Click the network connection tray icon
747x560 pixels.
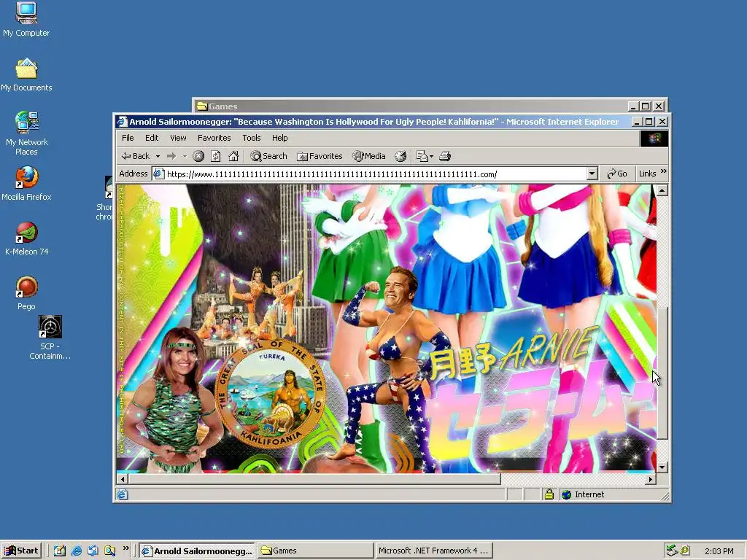tap(672, 551)
